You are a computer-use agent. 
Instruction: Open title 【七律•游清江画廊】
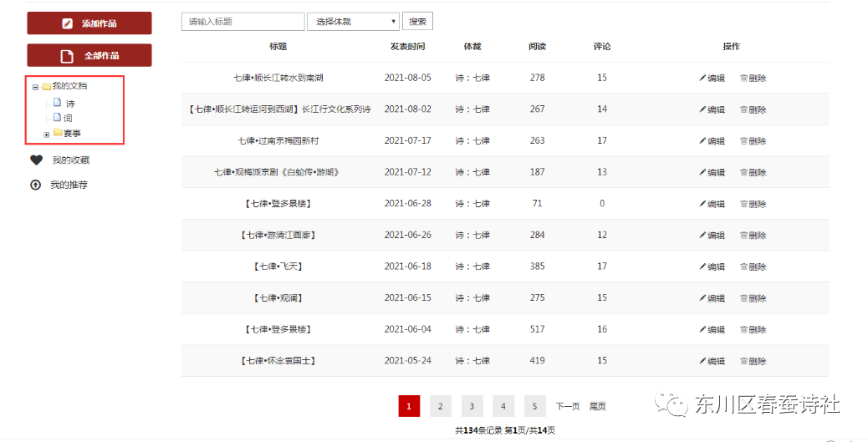click(x=278, y=235)
